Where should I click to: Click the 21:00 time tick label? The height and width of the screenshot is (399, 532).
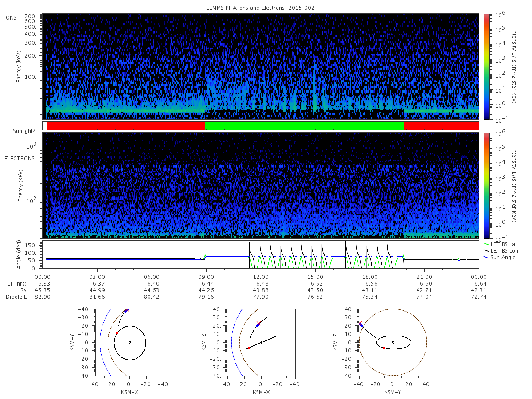click(x=424, y=277)
